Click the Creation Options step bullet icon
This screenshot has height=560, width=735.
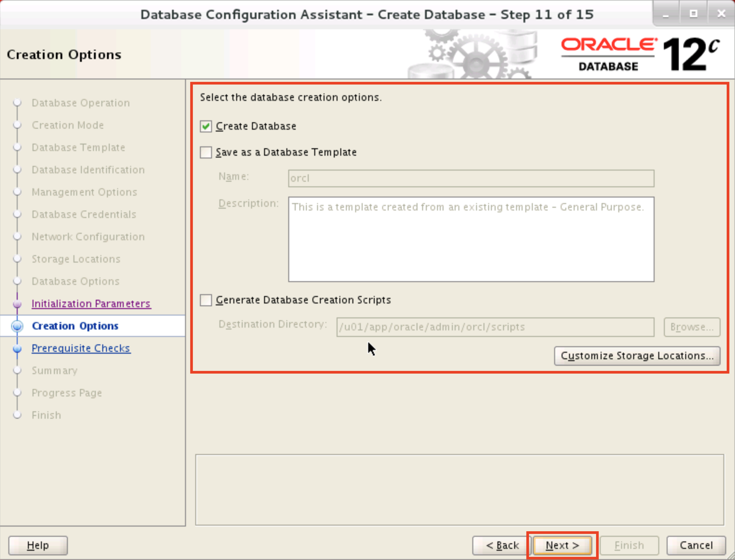click(x=18, y=326)
